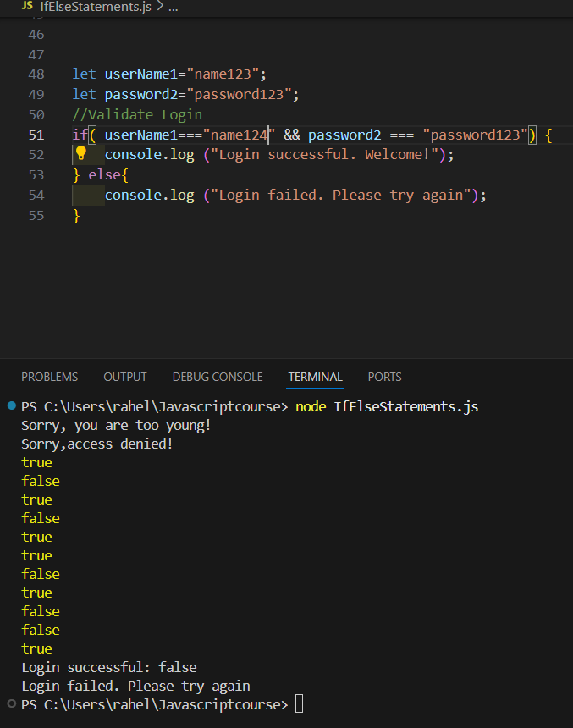573x728 pixels.
Task: Place cursor at terminal input prompt
Action: [299, 704]
